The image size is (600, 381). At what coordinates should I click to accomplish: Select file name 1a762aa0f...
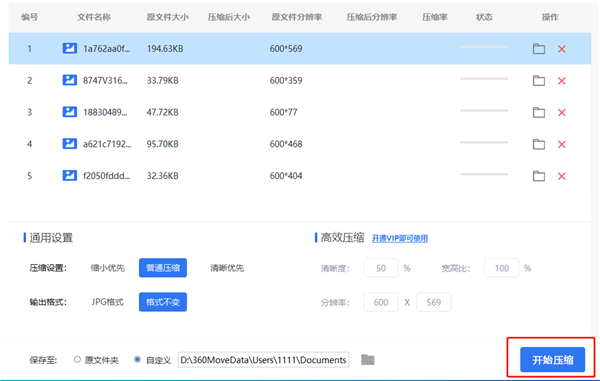pos(107,49)
